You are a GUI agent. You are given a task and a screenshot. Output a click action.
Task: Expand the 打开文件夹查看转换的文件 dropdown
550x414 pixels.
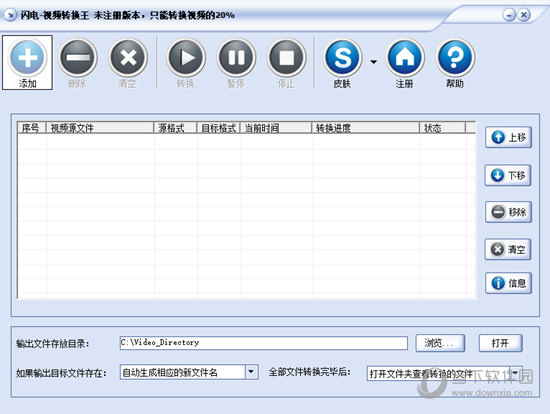coord(516,373)
